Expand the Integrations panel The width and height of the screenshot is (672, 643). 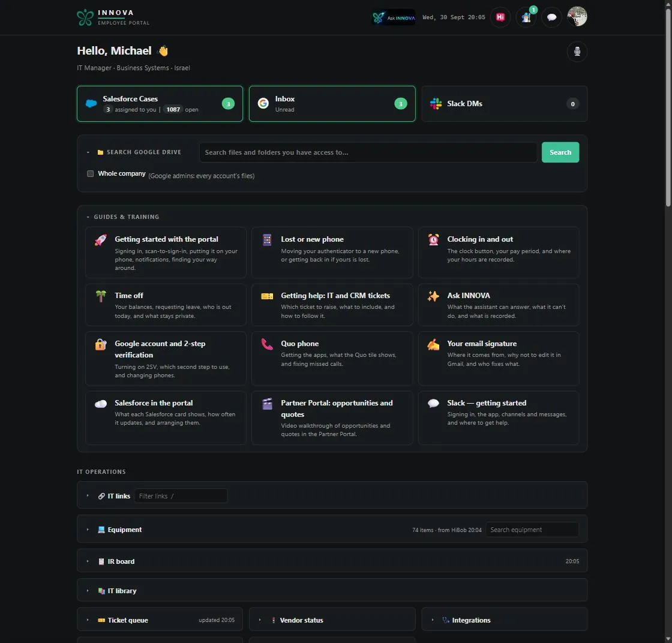click(433, 620)
